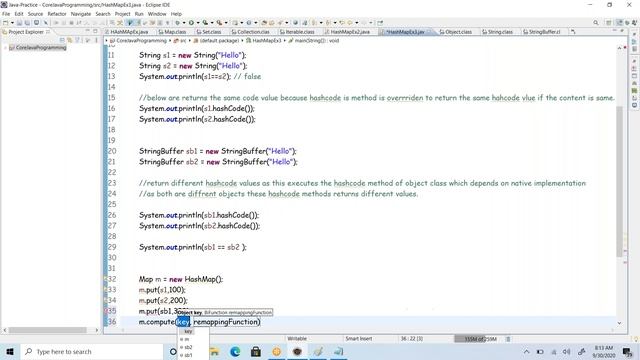Click the Smart Insert status field
Image resolution: width=640 pixels, height=360 pixels.
click(x=359, y=339)
